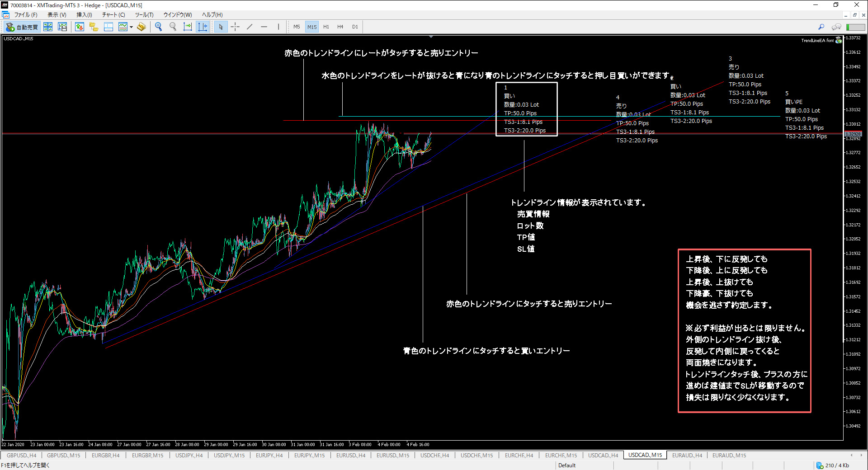This screenshot has width=868, height=470.
Task: Switch to the EURJPY.,H4 chart tab
Action: click(269, 455)
